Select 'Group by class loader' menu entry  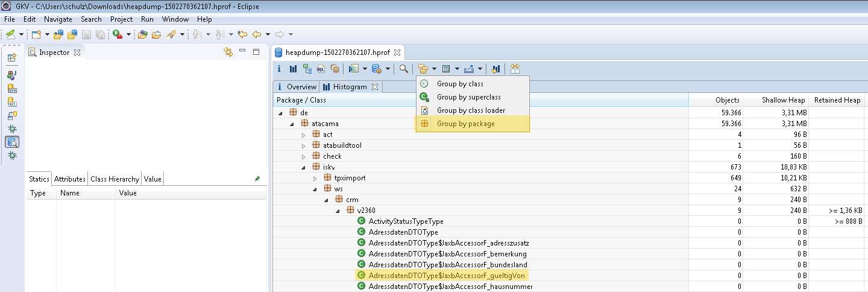(473, 110)
